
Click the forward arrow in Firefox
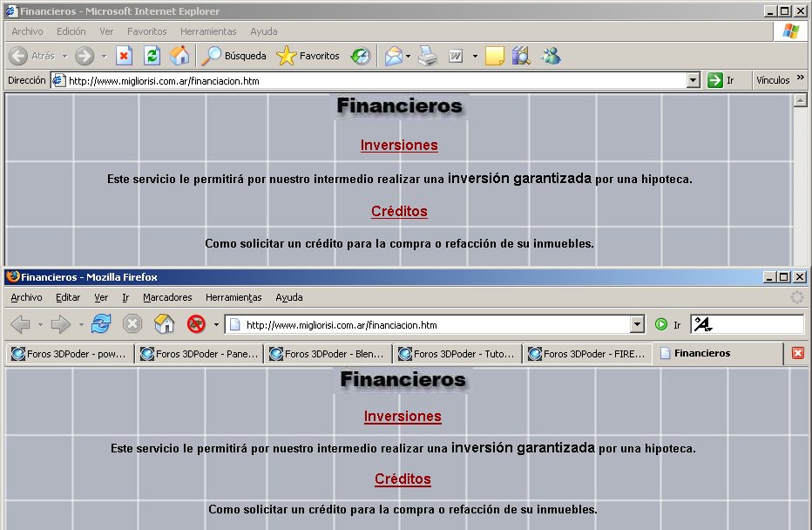(x=61, y=324)
